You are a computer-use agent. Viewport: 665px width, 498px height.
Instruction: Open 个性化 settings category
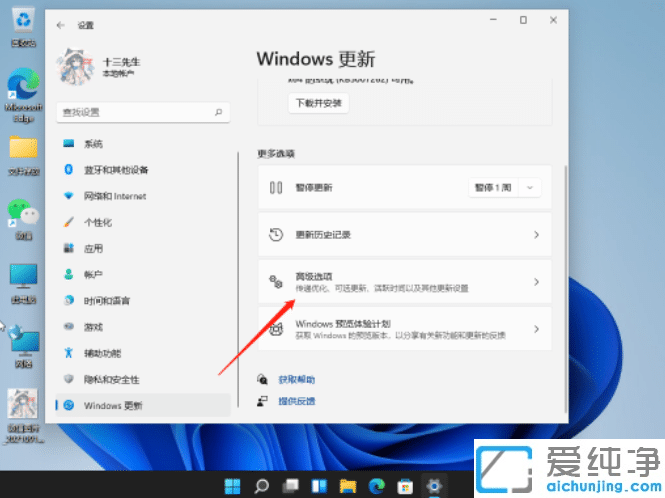[x=143, y=222]
